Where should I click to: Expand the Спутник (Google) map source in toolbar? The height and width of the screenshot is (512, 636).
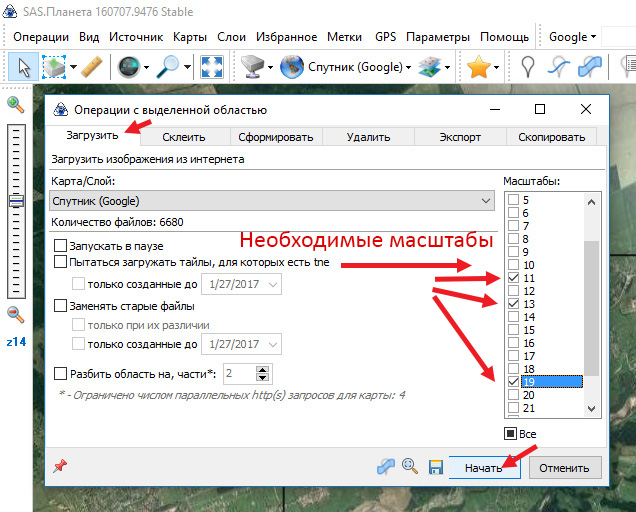click(x=346, y=67)
